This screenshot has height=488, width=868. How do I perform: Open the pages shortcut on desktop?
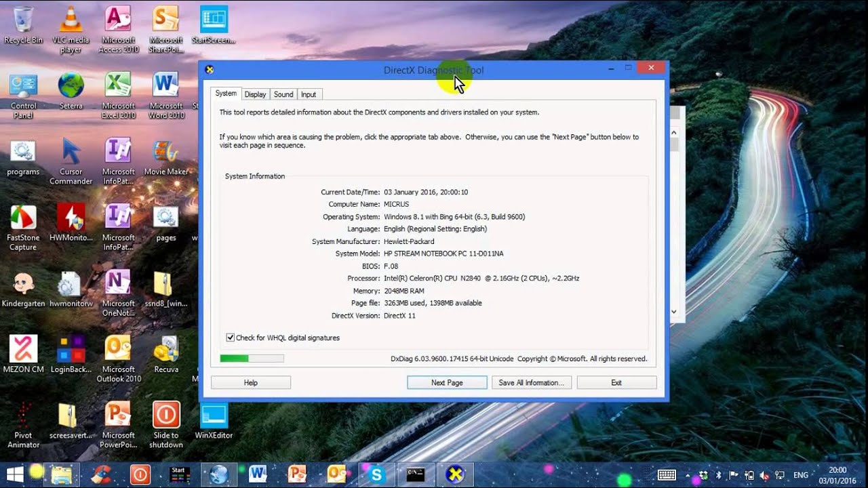[x=166, y=223]
